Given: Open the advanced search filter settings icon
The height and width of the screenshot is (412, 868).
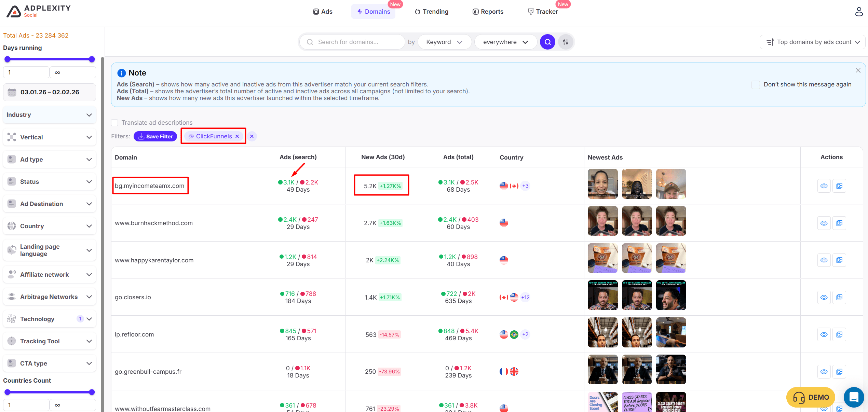Looking at the screenshot, I should (566, 42).
